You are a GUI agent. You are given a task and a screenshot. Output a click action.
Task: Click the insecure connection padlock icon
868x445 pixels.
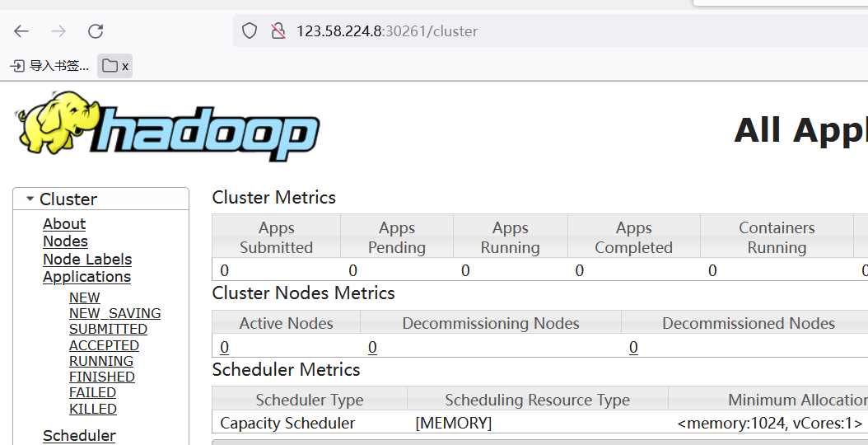[x=278, y=31]
